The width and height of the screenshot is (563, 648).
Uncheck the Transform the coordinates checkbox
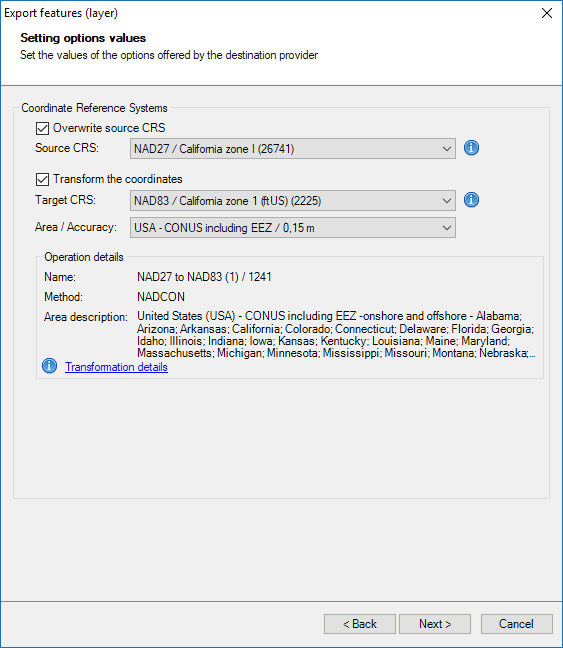(x=42, y=179)
